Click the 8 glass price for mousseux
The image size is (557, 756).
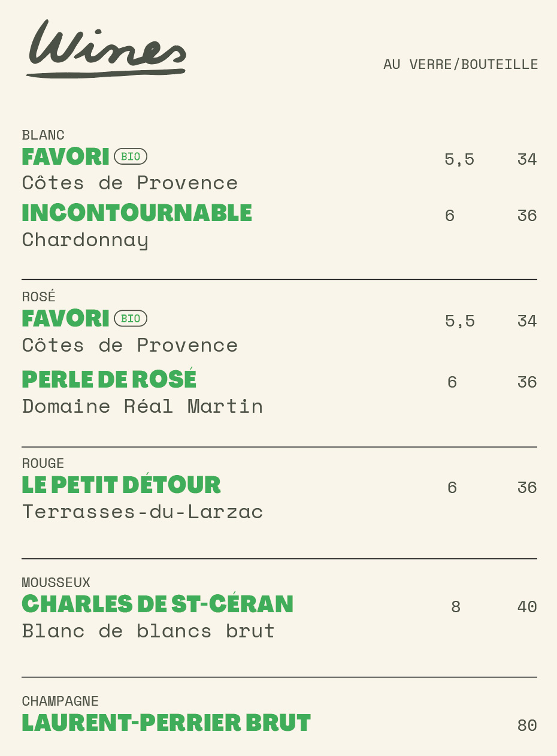click(x=456, y=607)
